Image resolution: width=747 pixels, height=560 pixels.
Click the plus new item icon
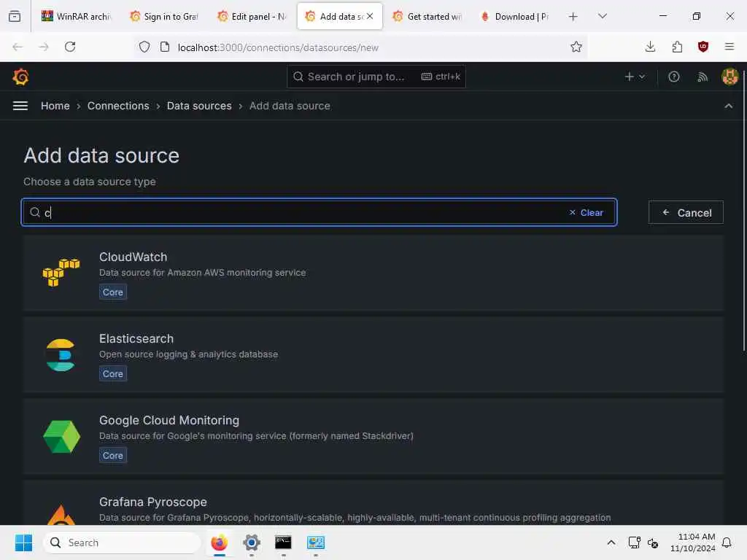pos(635,77)
